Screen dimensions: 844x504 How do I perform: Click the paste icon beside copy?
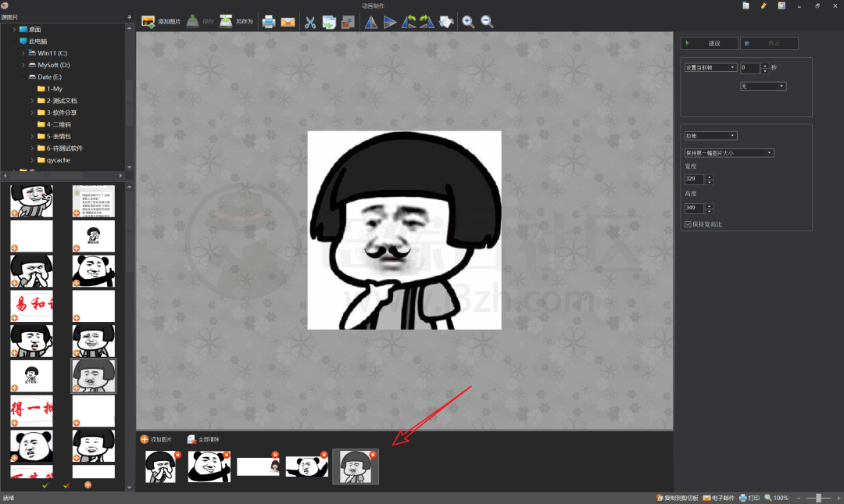tap(349, 22)
